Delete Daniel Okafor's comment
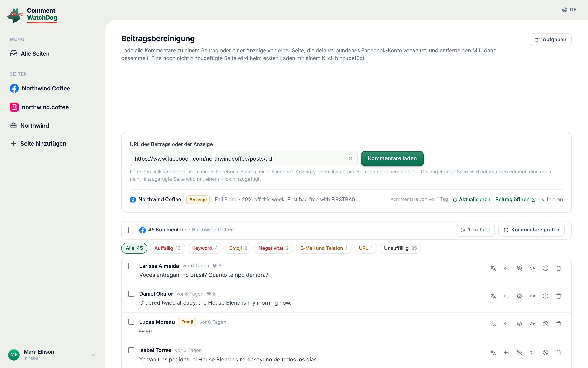The image size is (588, 368). click(559, 296)
